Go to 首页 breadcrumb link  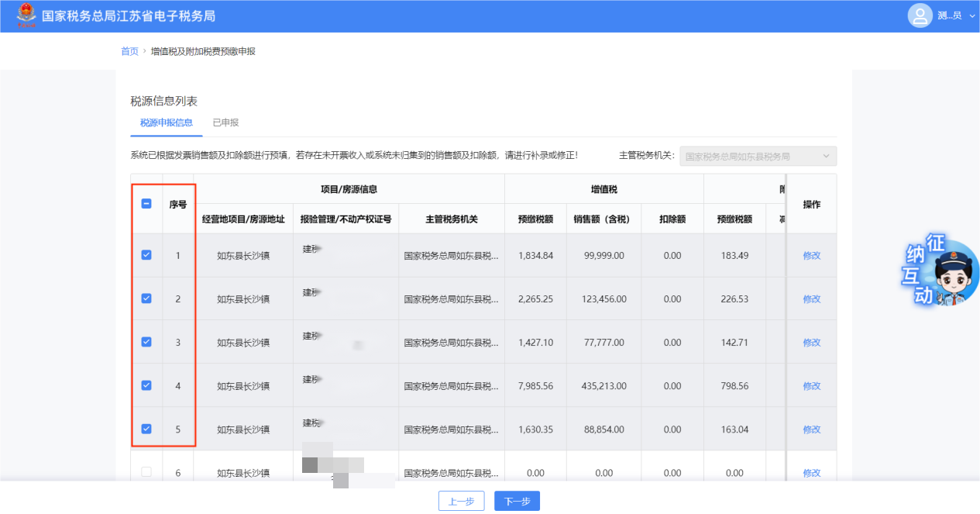129,51
